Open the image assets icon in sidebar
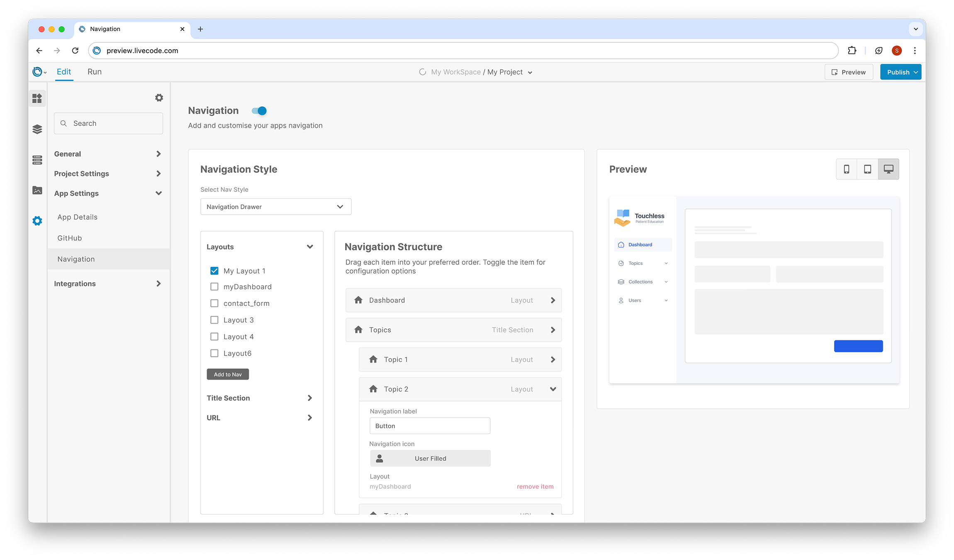954x560 pixels. tap(37, 190)
